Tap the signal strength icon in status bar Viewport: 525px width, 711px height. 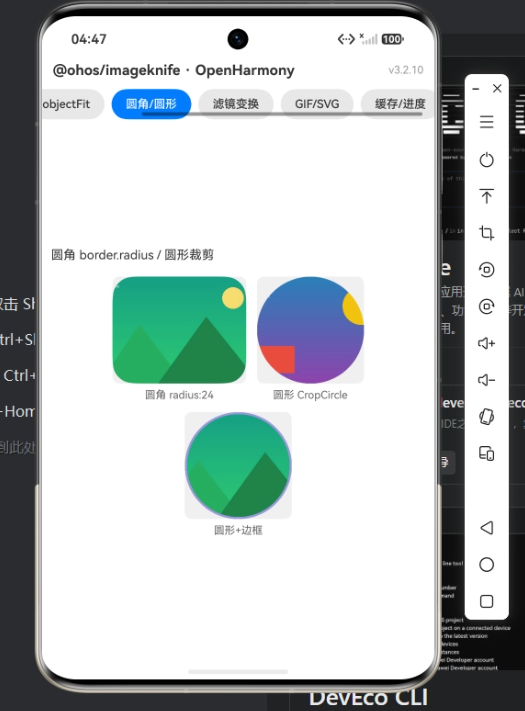coord(369,39)
